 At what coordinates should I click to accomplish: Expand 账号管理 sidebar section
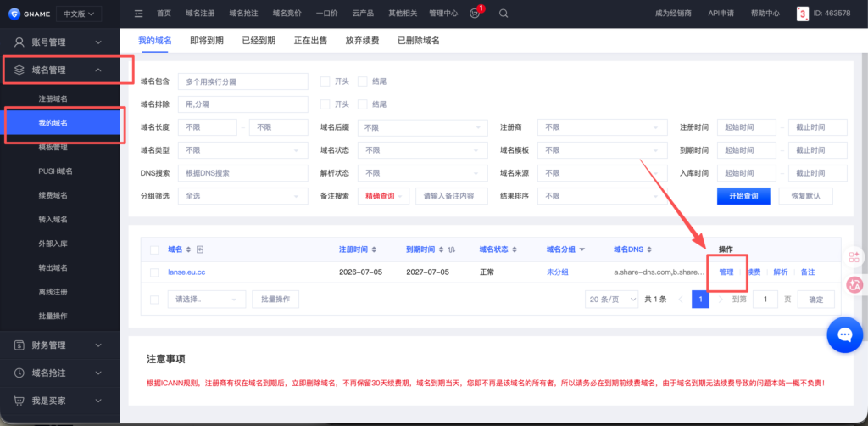[60, 42]
